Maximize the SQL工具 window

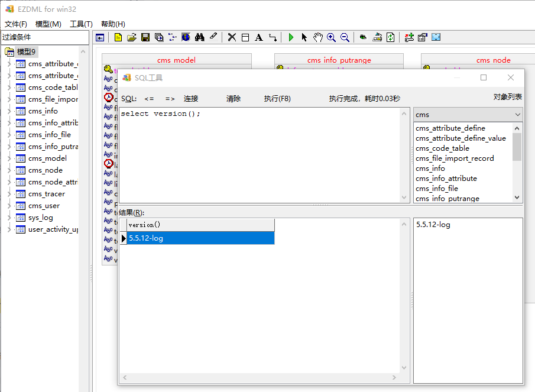(484, 77)
